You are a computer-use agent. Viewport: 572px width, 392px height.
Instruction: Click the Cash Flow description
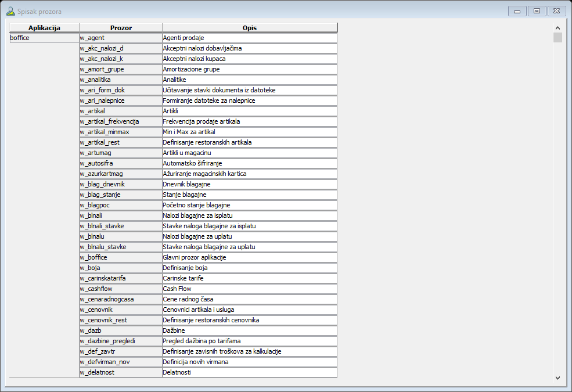250,289
